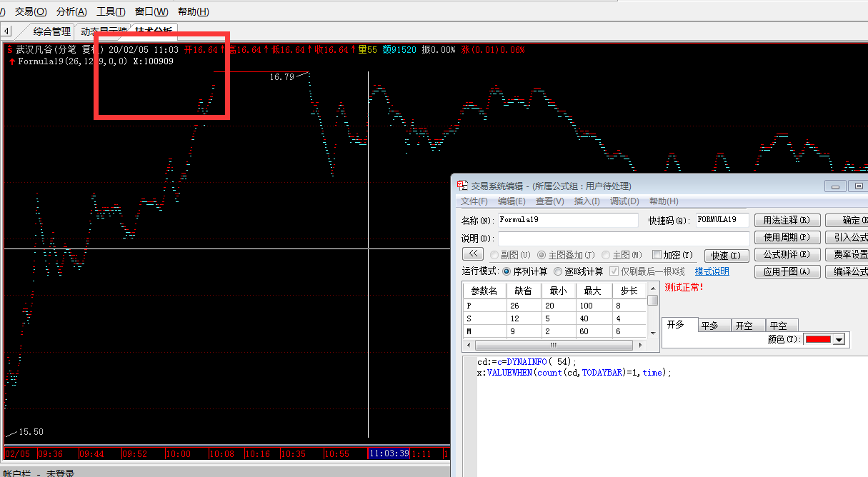Switch to the 动态显示牌 tab
868x477 pixels.
pos(102,31)
